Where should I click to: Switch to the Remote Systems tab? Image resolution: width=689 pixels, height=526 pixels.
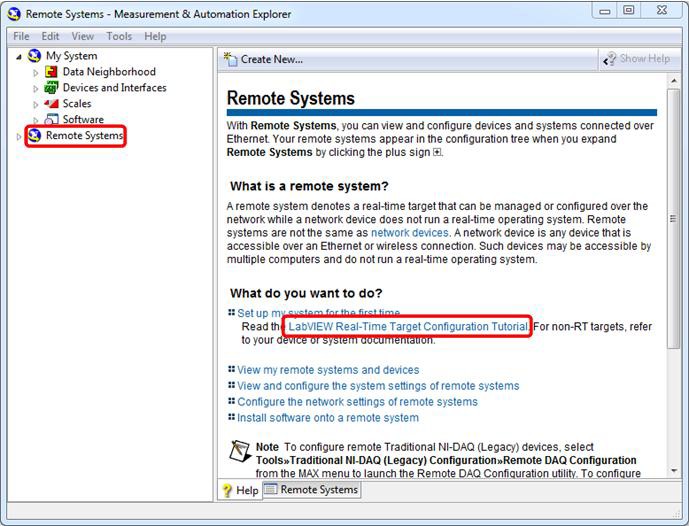(x=312, y=490)
